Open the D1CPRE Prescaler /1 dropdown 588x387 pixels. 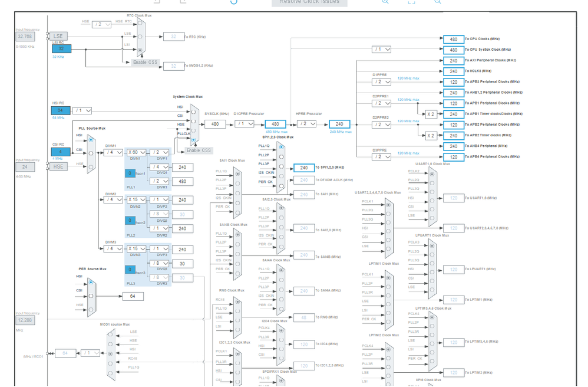pos(245,123)
